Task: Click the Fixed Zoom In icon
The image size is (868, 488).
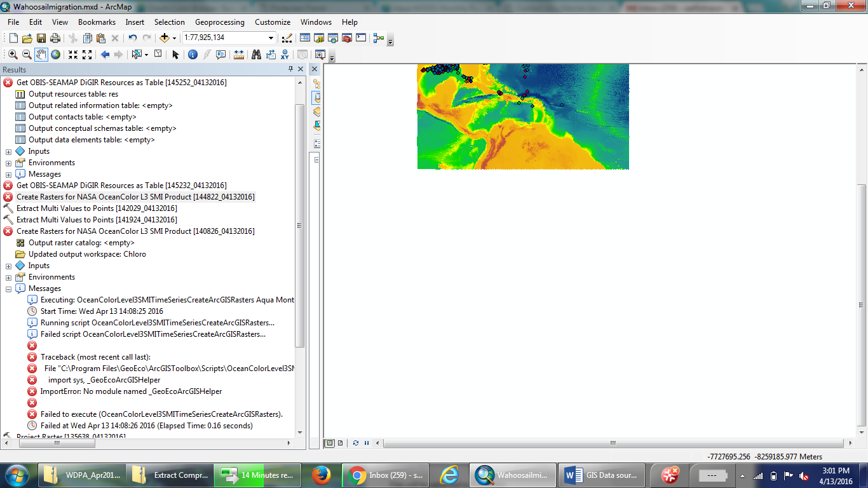Action: pyautogui.click(x=73, y=55)
